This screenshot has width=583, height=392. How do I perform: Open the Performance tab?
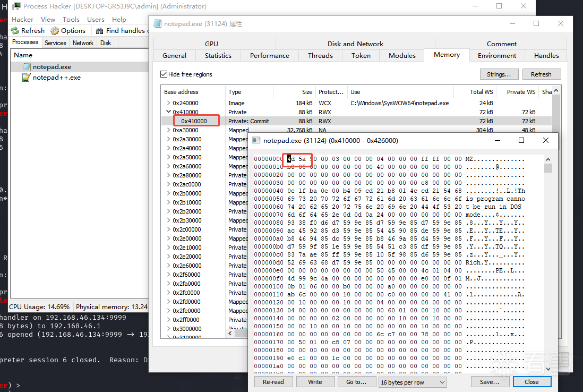coord(270,55)
